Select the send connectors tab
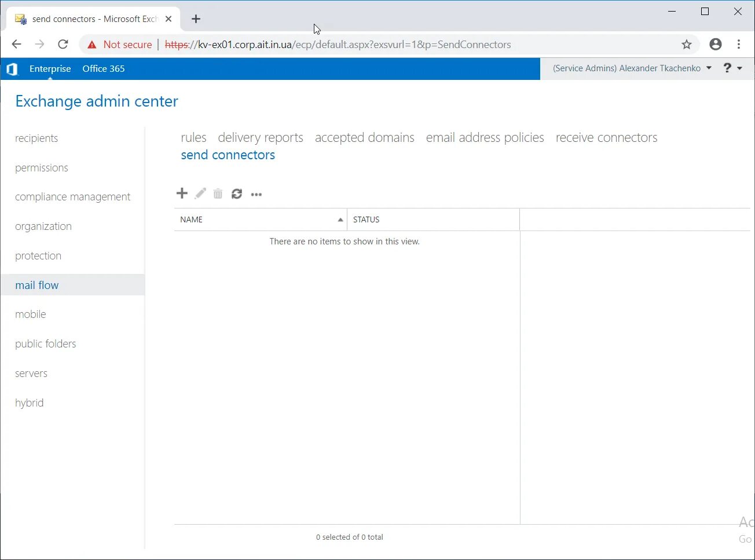Image resolution: width=755 pixels, height=560 pixels. [228, 155]
